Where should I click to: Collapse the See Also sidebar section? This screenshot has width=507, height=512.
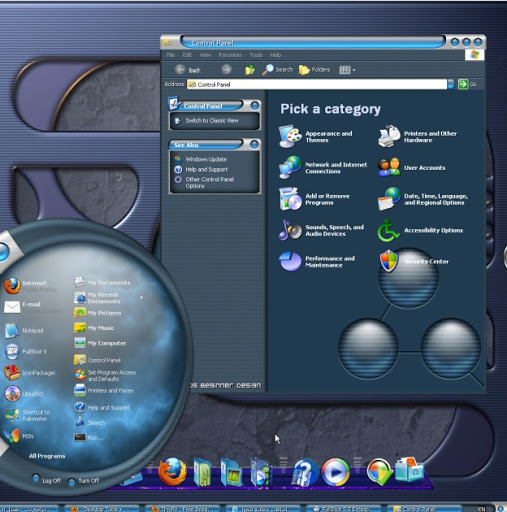click(254, 144)
